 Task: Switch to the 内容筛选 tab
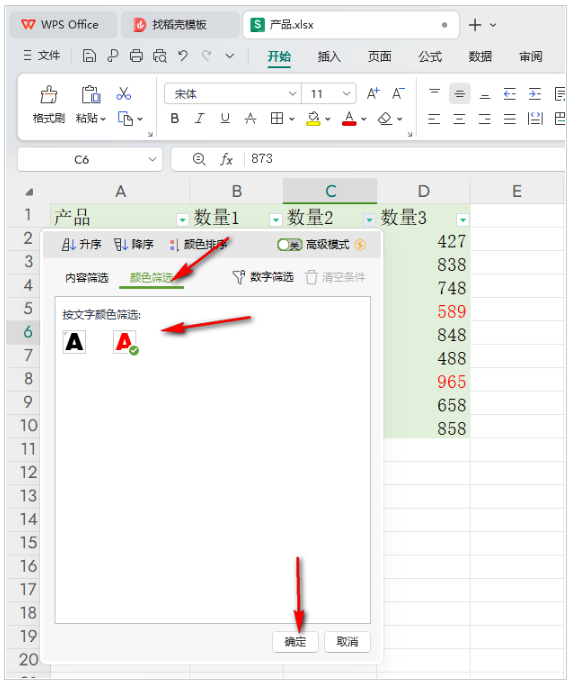(86, 278)
